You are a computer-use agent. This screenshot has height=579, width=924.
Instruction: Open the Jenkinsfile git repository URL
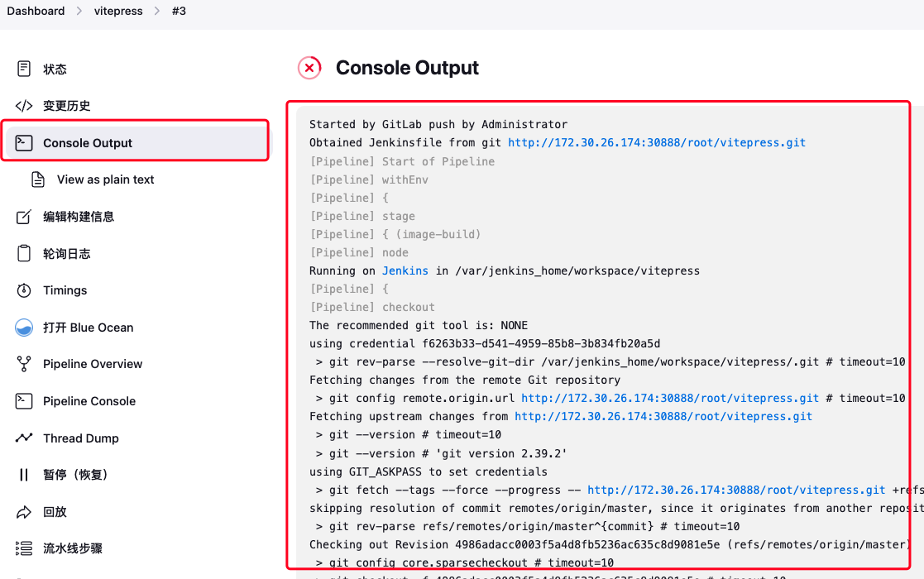pos(656,142)
